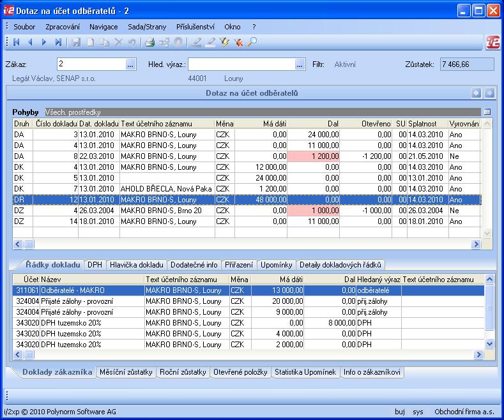Image resolution: width=504 pixels, height=420 pixels.
Task: Click the panel forward arrow button
Action: click(x=489, y=93)
